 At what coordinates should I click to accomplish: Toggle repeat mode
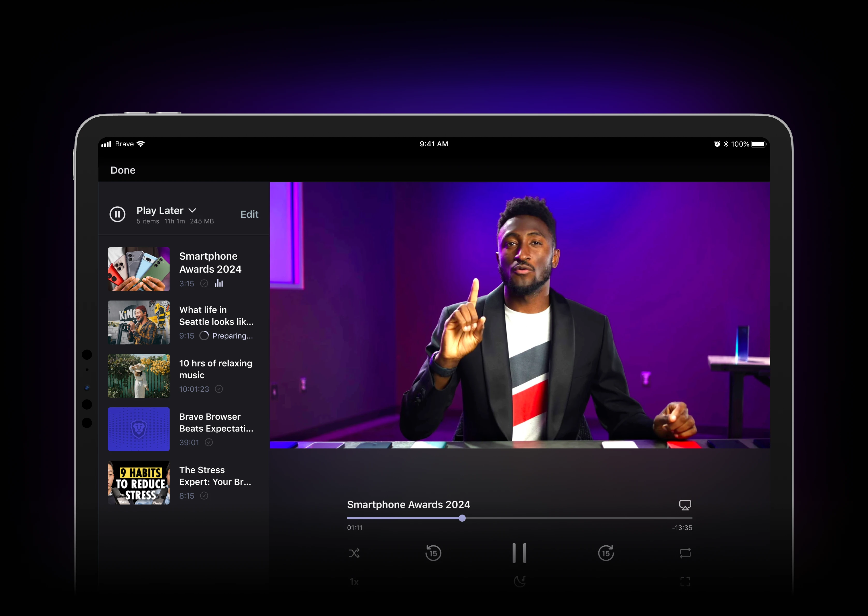[x=685, y=553]
